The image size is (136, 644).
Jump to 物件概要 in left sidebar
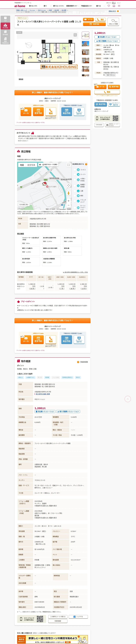5,33
